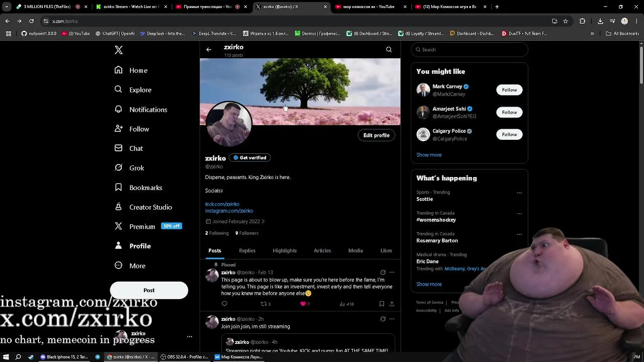644x362 pixels.
Task: Switch to the Likes tab
Action: coord(386,250)
